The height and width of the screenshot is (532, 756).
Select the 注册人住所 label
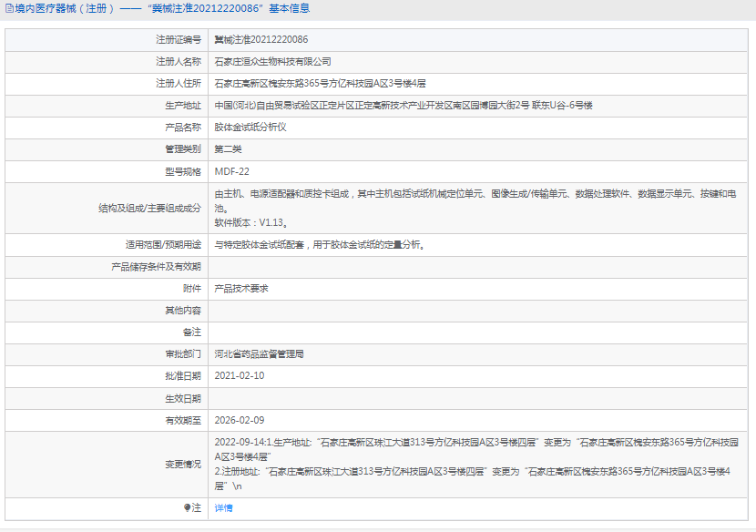tap(179, 84)
